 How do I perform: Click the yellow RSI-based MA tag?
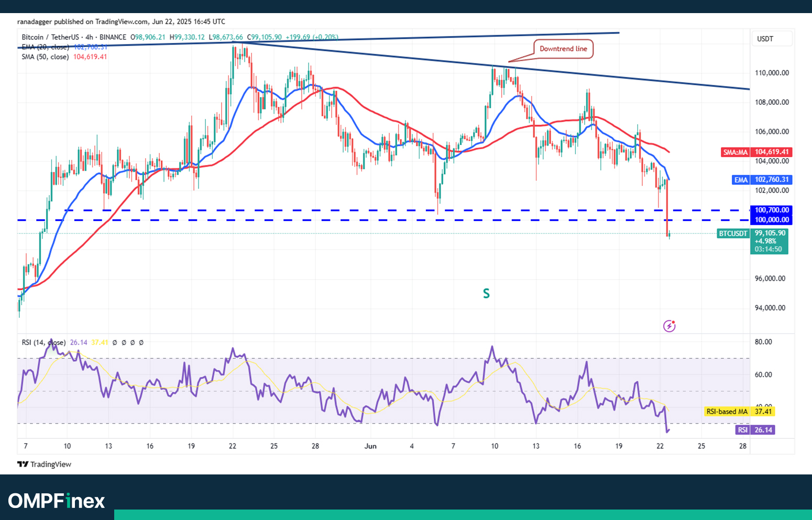point(727,412)
